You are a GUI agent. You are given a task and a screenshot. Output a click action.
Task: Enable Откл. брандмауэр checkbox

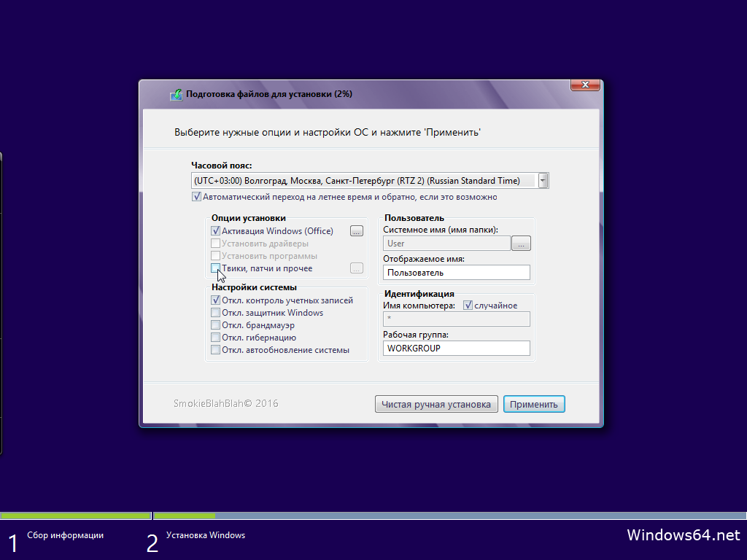tap(215, 325)
